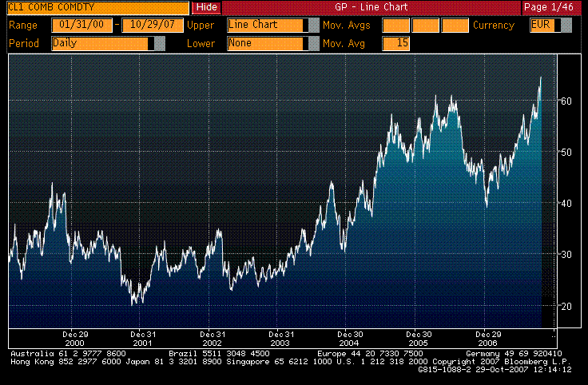Click the Period label
The height and width of the screenshot is (385, 588).
click(x=24, y=43)
